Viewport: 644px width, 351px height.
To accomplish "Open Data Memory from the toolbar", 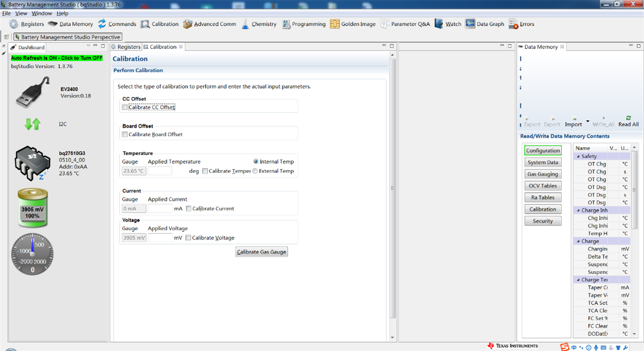I will coord(70,24).
